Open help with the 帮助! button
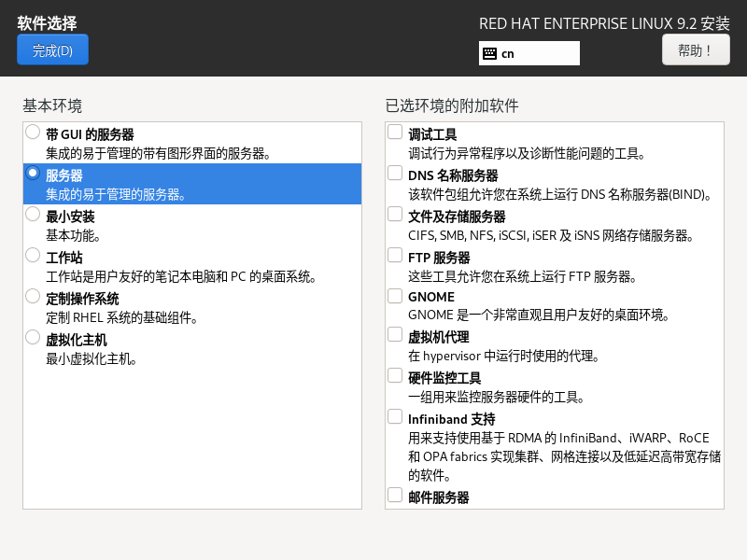 (696, 50)
